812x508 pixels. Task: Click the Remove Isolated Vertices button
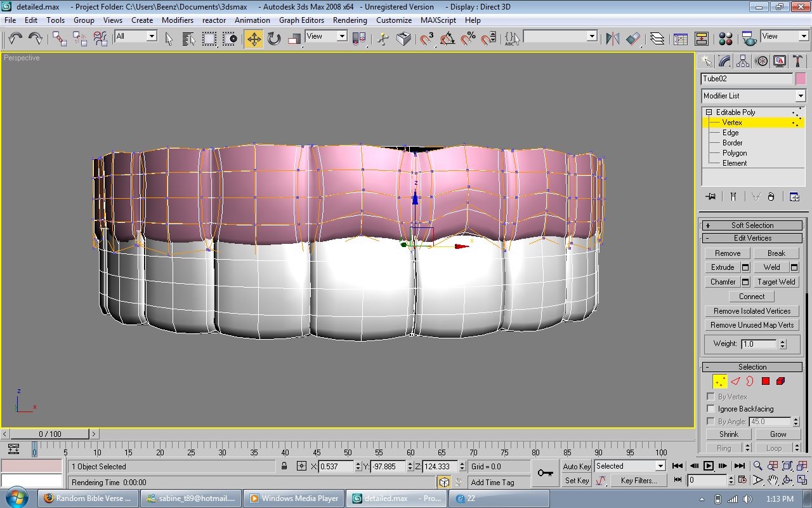752,311
